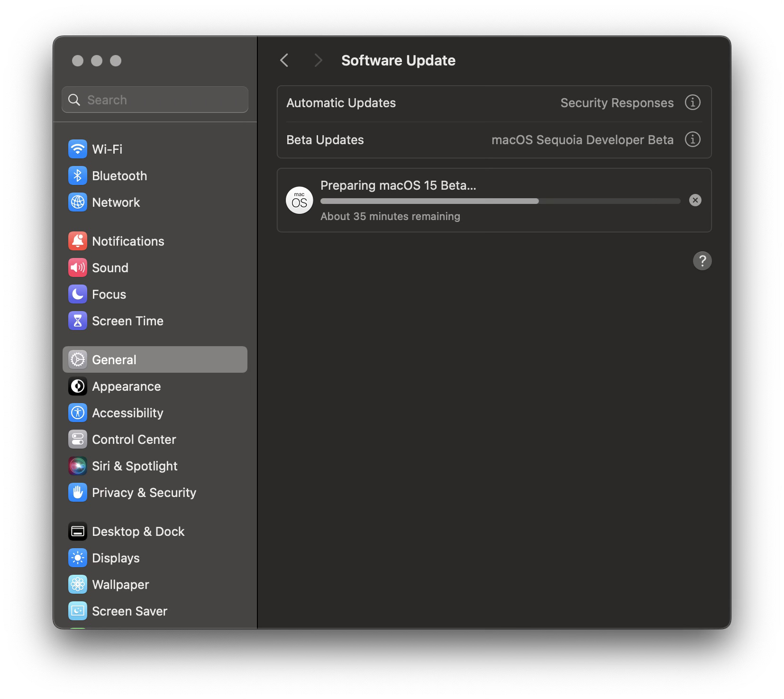Click the macOS 15 Beta progress bar
Viewport: 784px width, 699px height.
click(x=501, y=201)
